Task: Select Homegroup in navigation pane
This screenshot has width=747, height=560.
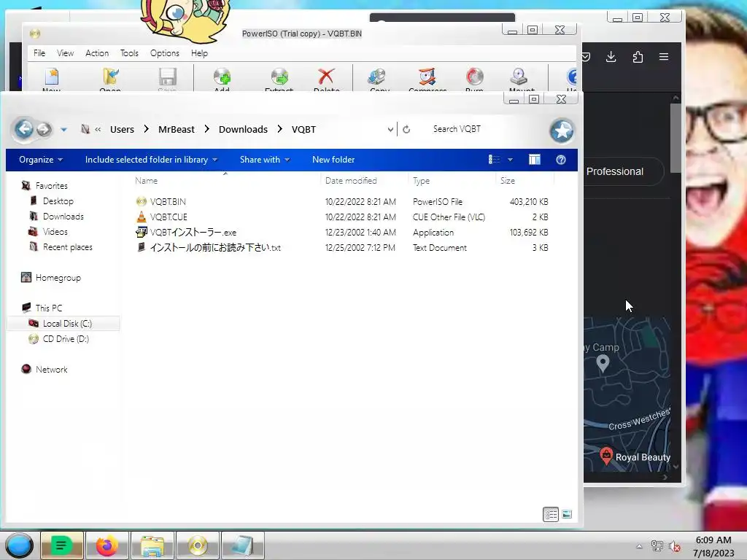Action: click(x=58, y=278)
